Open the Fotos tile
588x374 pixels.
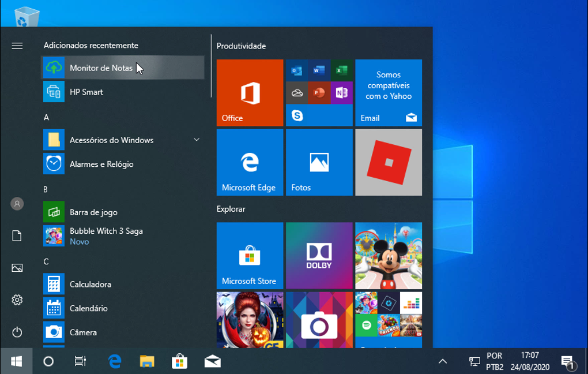[319, 162]
